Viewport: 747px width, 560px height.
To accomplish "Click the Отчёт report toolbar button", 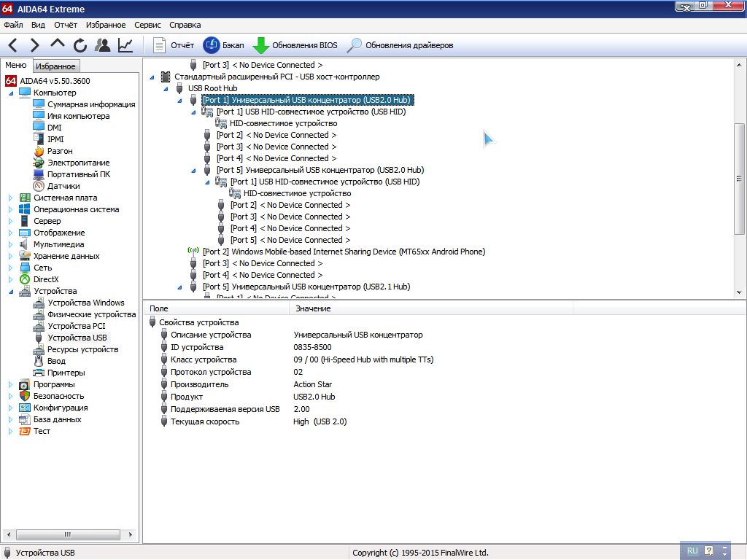I will click(x=173, y=45).
